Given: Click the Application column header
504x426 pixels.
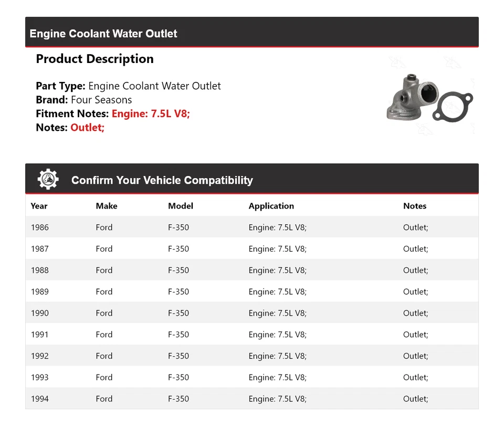Looking at the screenshot, I should point(271,206).
